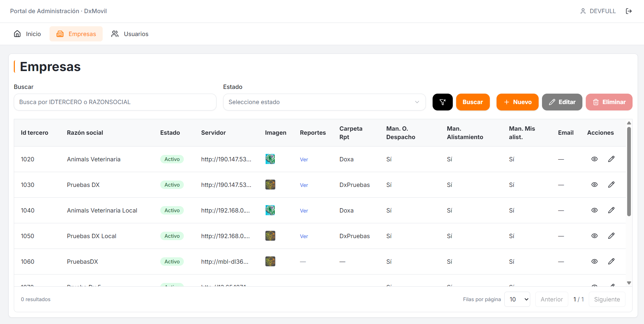The height and width of the screenshot is (324, 644).
Task: Click the Id tercero column header
Action: [35, 133]
